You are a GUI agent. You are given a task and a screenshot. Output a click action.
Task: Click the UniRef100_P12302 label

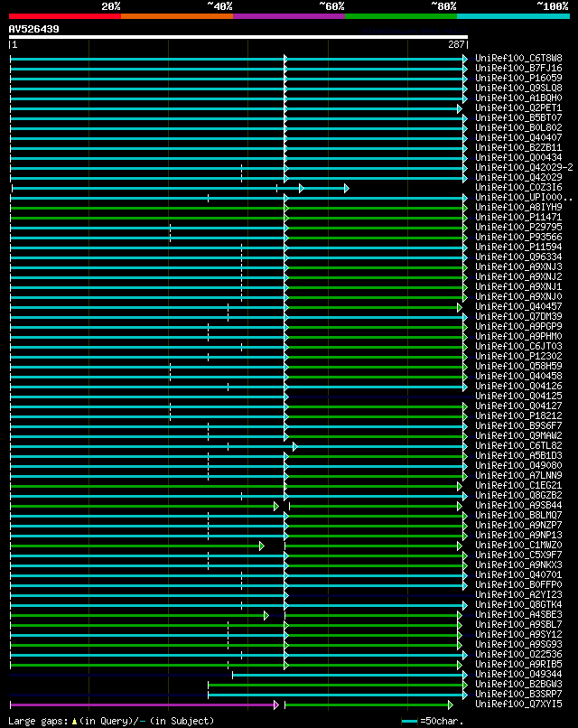click(x=518, y=357)
